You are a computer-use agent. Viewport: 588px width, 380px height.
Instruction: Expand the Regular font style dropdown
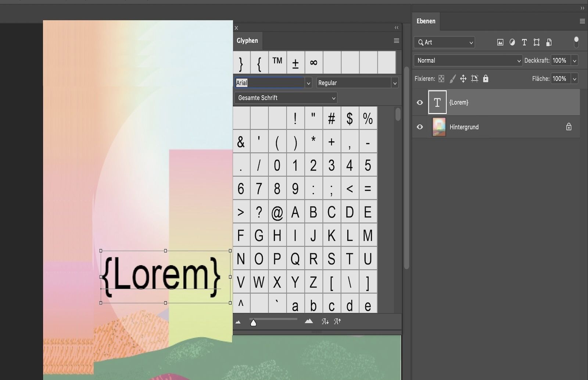coord(395,82)
